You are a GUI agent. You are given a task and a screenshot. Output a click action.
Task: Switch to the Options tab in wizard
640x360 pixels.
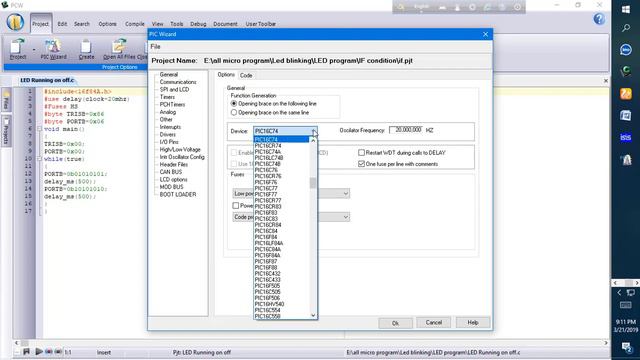tap(226, 75)
